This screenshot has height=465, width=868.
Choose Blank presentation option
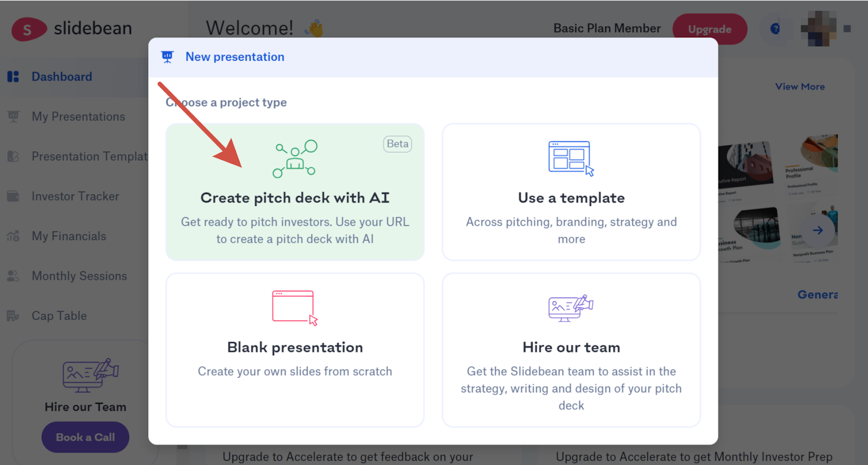point(295,350)
